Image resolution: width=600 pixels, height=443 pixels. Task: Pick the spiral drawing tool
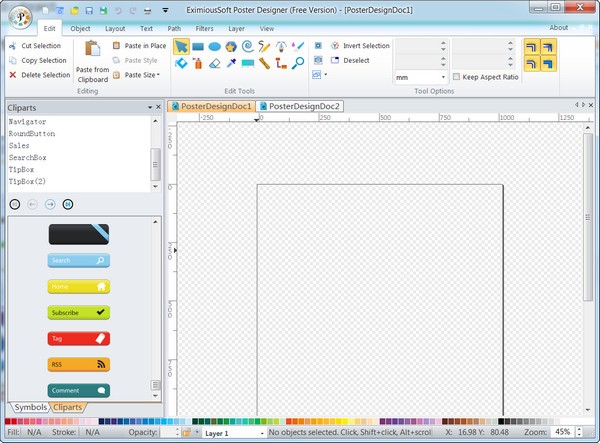pyautogui.click(x=248, y=46)
